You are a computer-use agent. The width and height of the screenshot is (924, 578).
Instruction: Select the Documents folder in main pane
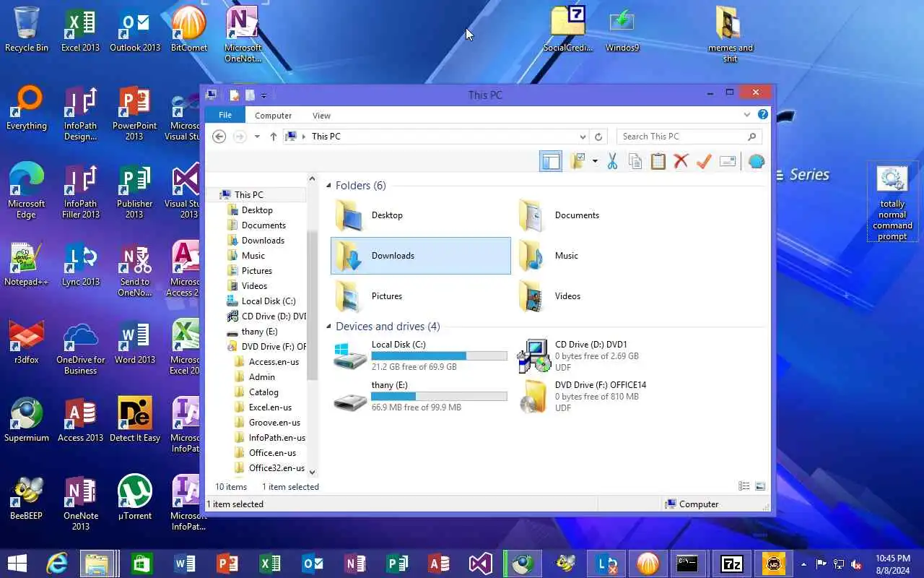604,215
